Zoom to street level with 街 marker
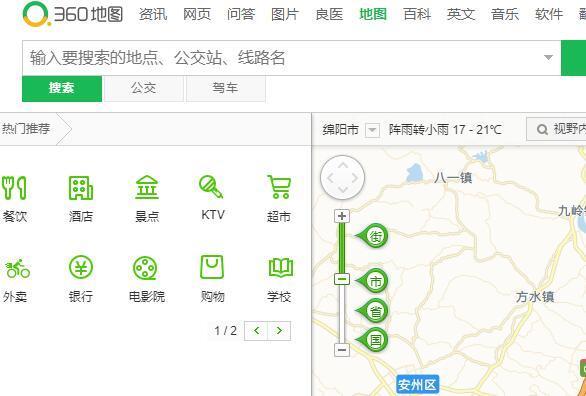586x396 pixels. (x=372, y=236)
